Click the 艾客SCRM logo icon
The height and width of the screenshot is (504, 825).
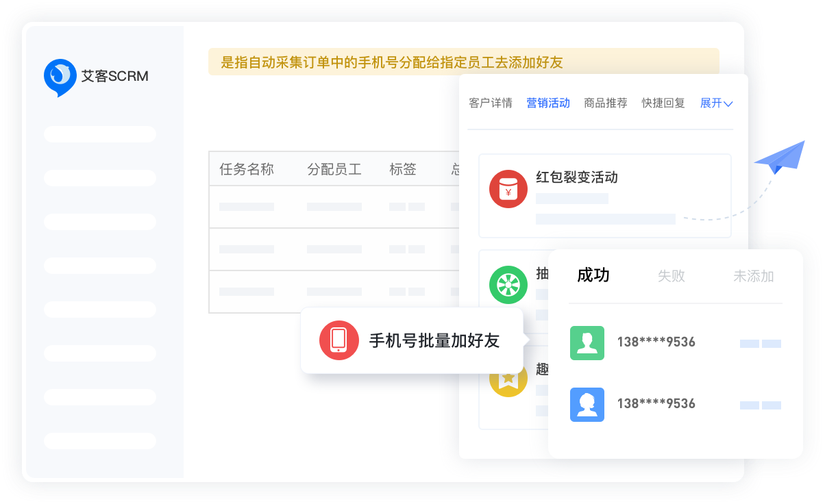click(60, 76)
